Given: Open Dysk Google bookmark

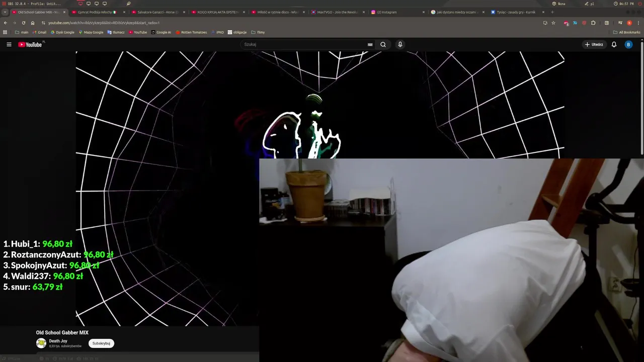Looking at the screenshot, I should [62, 32].
